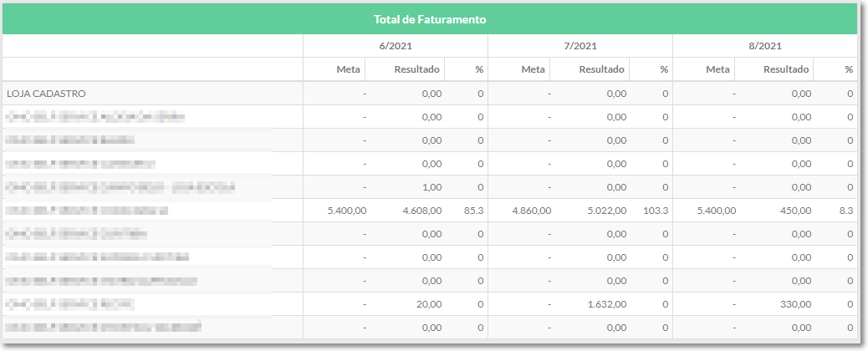Click the 5.022,00 result cell
The image size is (868, 351).
(607, 211)
